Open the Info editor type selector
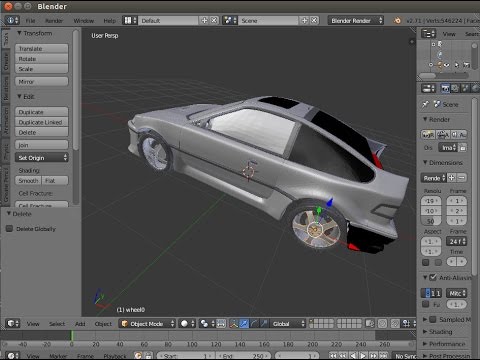 click(12, 20)
